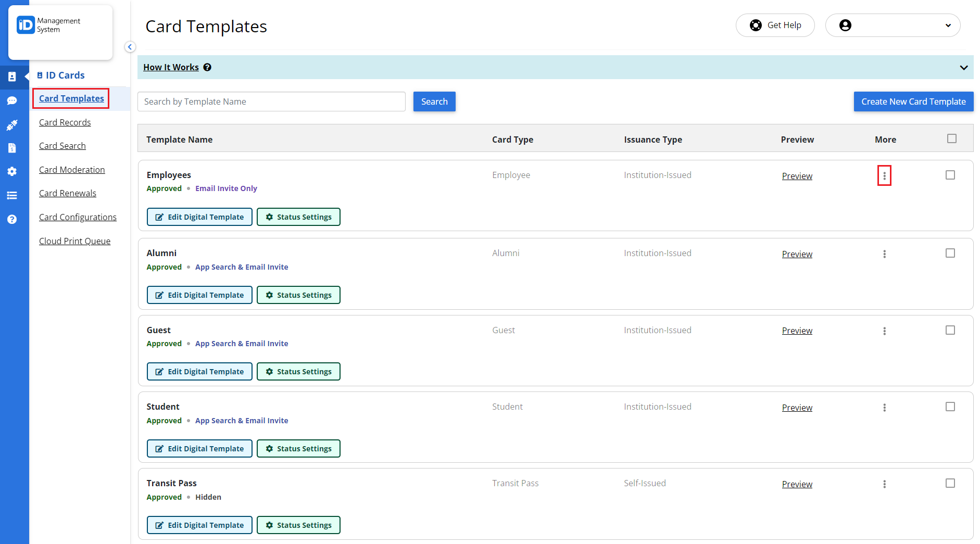Focus the Search by Template Name field

tap(271, 102)
